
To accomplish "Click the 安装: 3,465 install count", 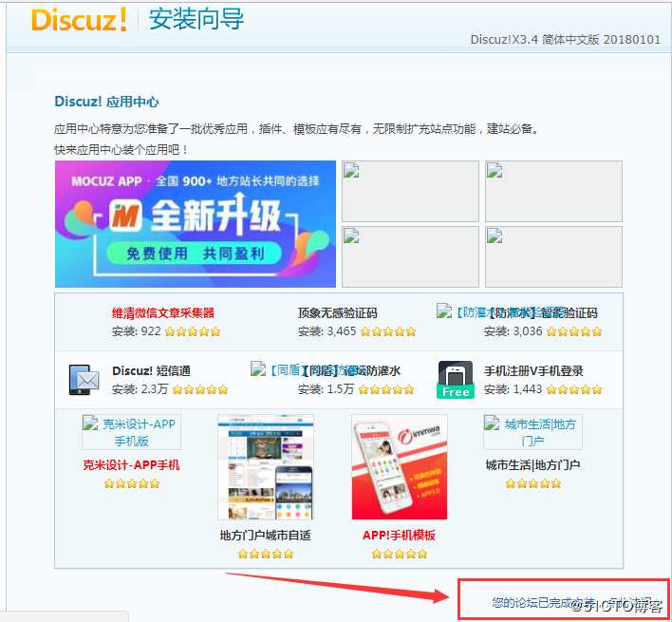I will click(x=327, y=331).
